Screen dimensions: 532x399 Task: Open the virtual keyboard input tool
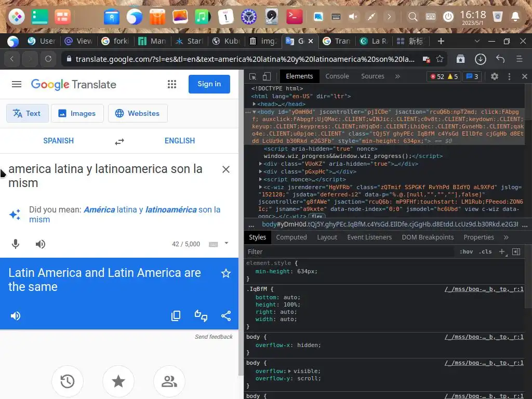tap(213, 244)
